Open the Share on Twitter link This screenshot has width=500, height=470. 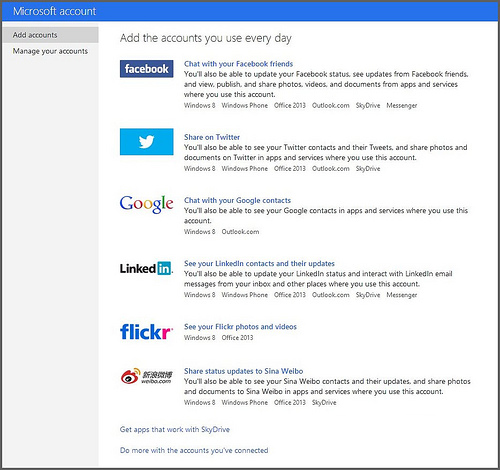coord(212,137)
